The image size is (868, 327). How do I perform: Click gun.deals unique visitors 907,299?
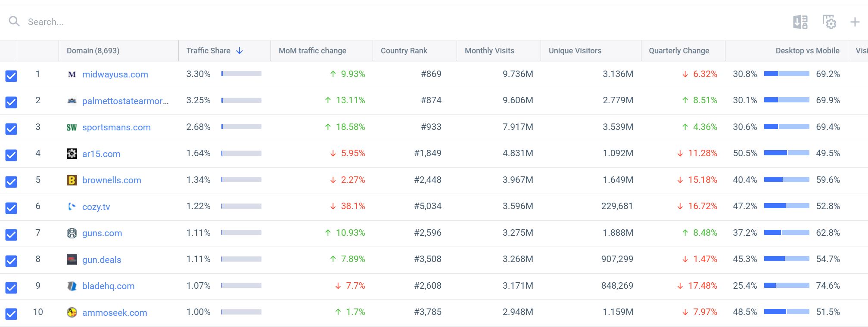617,259
